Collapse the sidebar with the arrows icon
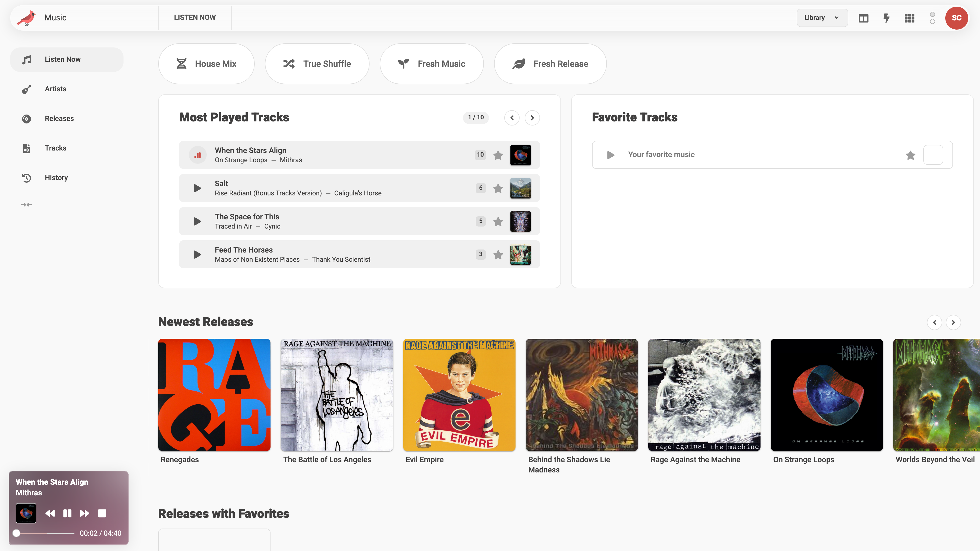 26,205
